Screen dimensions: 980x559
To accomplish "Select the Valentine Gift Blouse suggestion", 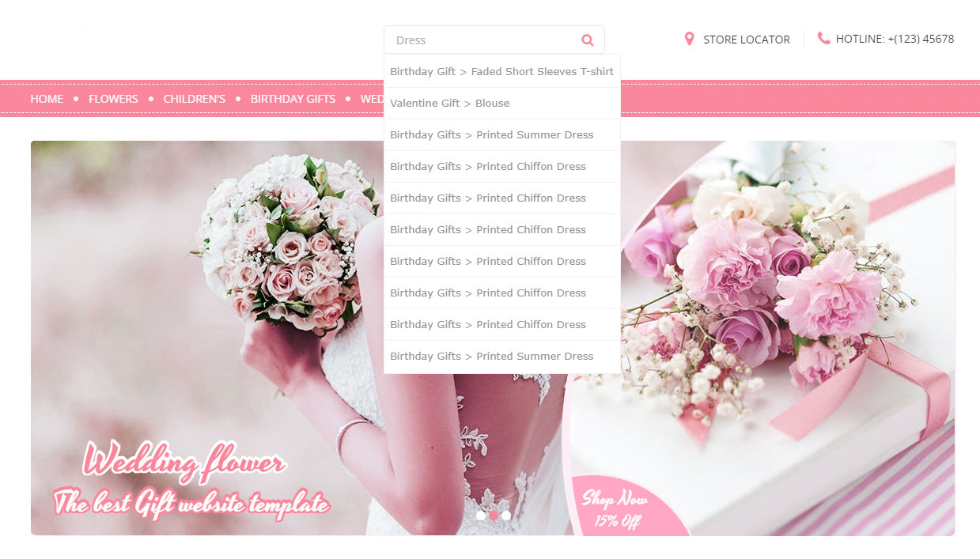I will pyautogui.click(x=449, y=103).
